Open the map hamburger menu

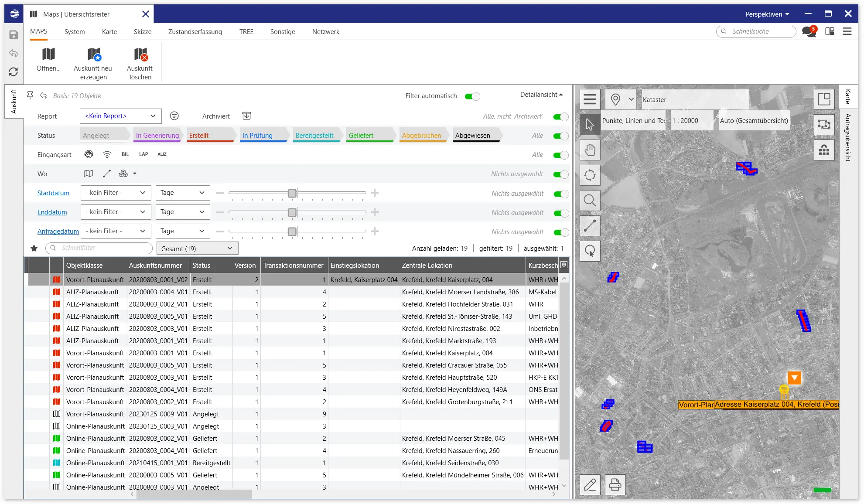tap(590, 99)
